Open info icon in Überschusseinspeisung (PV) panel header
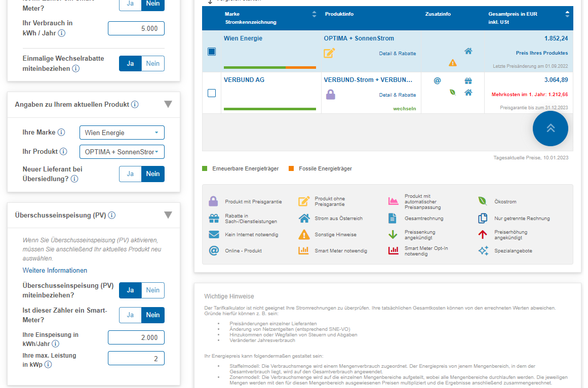Screen dimensions: 588x388 [112, 215]
